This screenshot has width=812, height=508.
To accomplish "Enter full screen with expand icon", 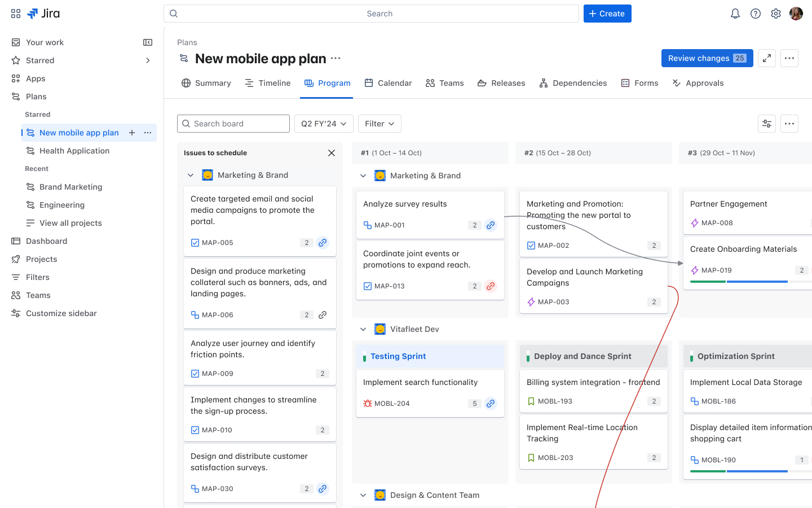I will click(x=766, y=58).
